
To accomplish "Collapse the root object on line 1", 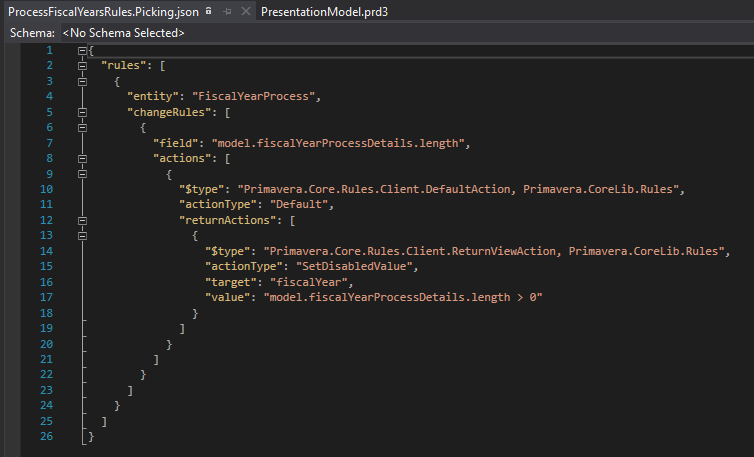I will point(82,51).
